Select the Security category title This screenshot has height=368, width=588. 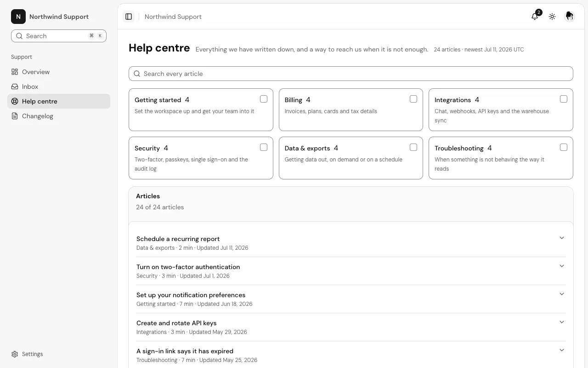click(x=147, y=148)
